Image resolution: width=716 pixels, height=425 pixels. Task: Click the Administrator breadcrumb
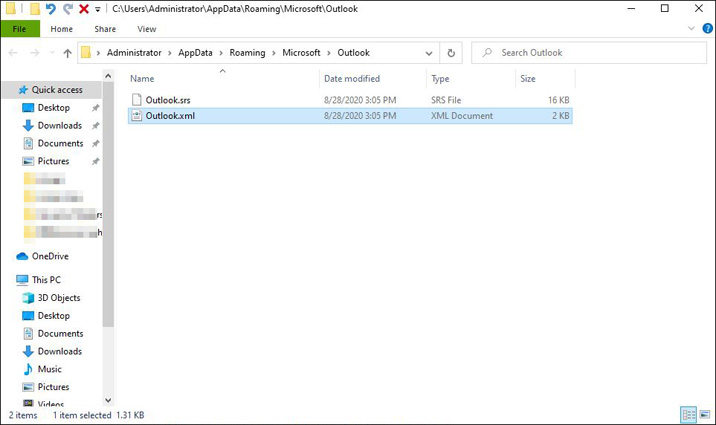click(134, 52)
